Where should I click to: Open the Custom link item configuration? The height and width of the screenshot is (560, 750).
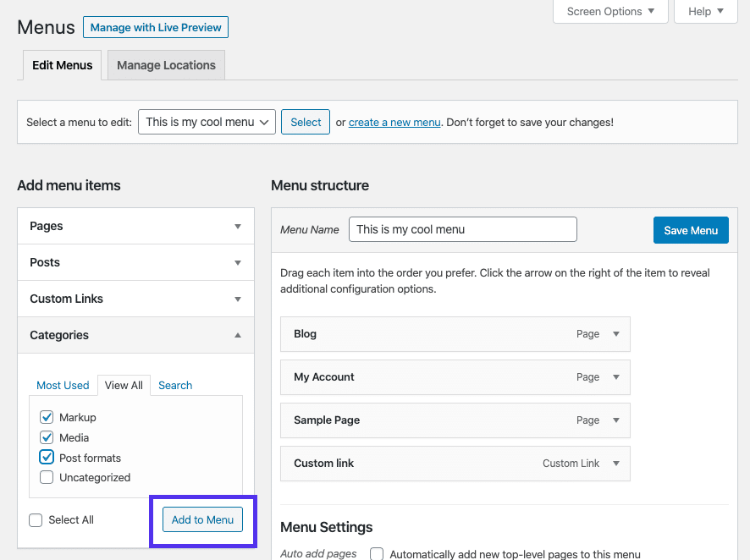617,464
